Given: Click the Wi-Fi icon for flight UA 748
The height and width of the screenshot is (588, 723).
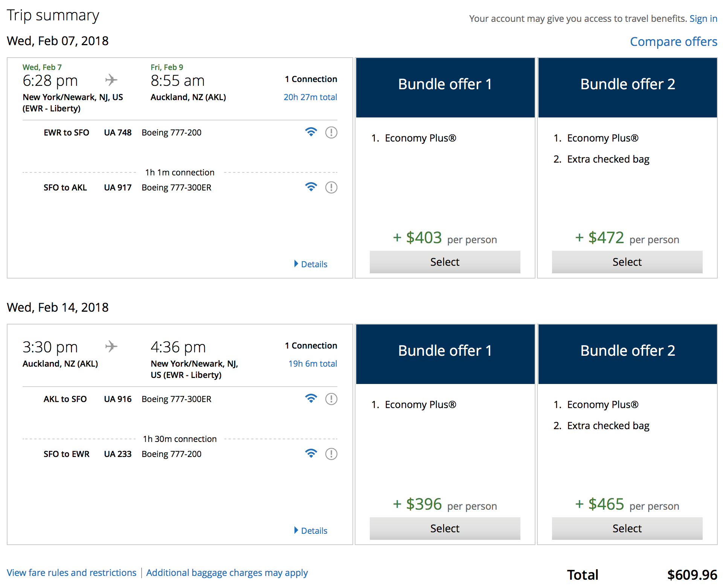Looking at the screenshot, I should 311,132.
